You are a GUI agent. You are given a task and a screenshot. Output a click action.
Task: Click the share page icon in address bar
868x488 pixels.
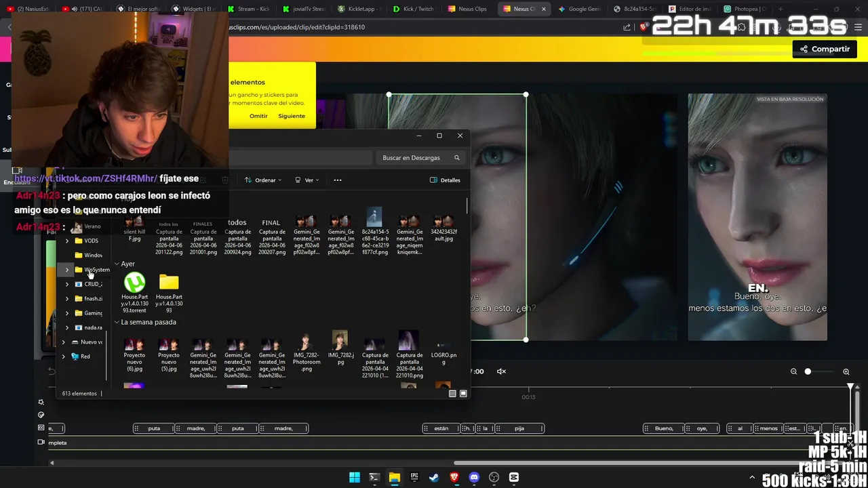627,27
